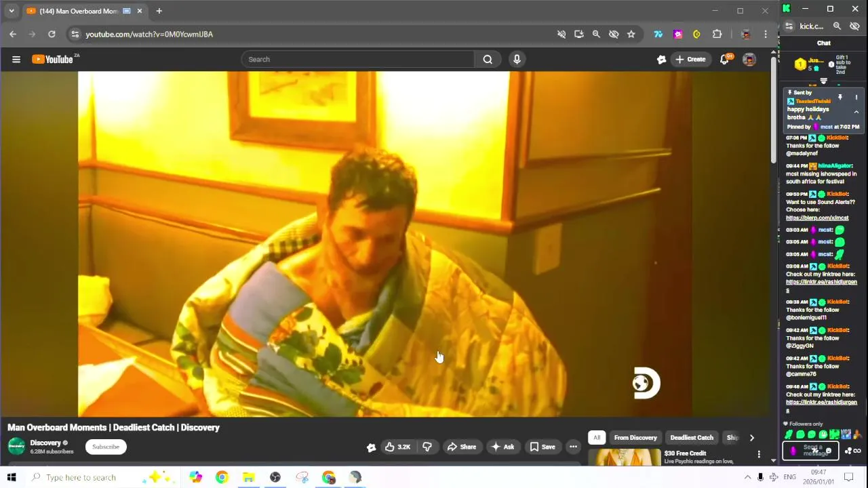
Task: Expand the Kick leaderboard drawer handle
Action: [823, 81]
